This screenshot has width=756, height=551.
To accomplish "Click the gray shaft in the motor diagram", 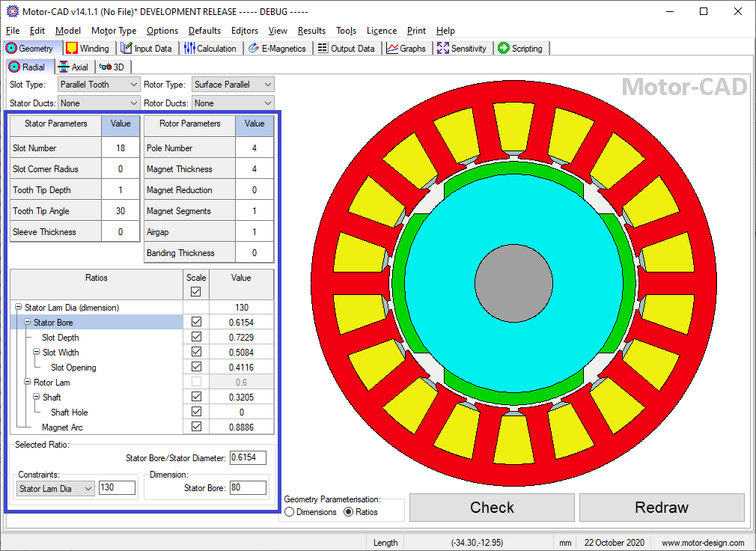I will point(513,283).
